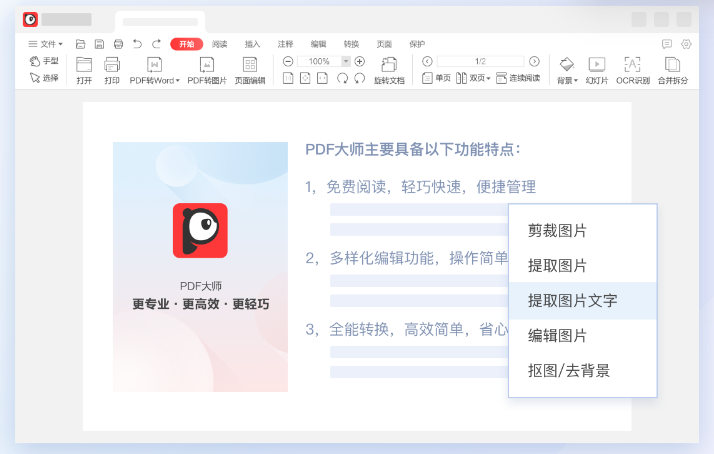Viewport: 714px width, 454px height.
Task: Launch the OCR识别 tool
Action: pos(632,71)
